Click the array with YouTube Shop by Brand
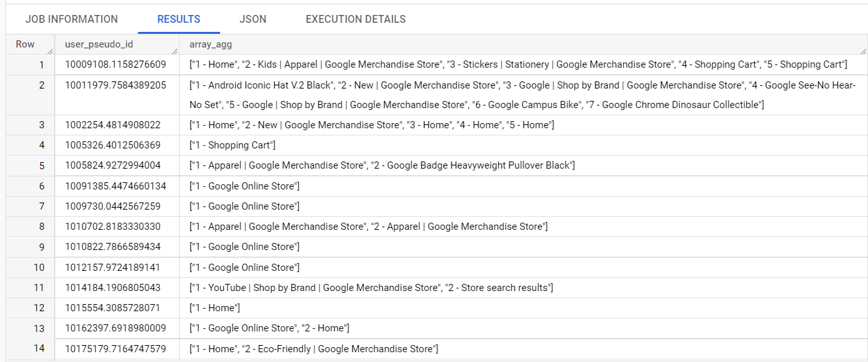868x362 pixels. [371, 288]
